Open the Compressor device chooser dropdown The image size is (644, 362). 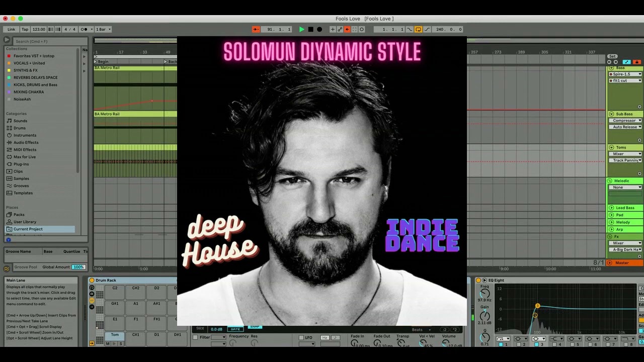tap(625, 121)
